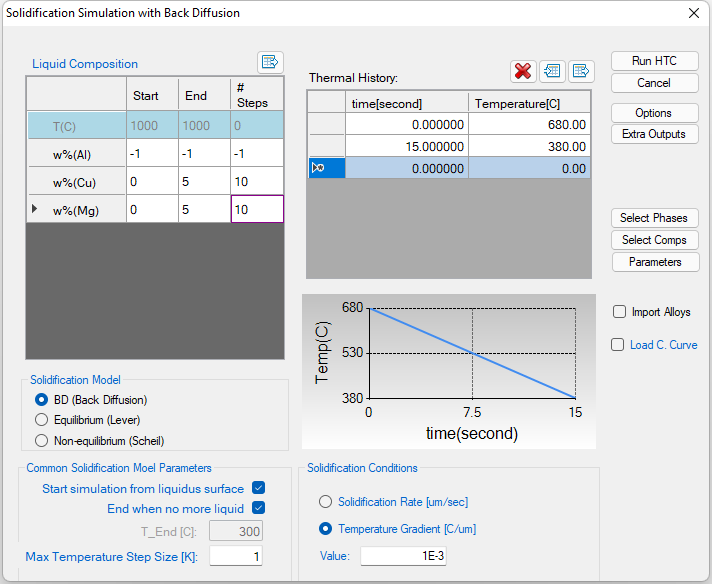The height and width of the screenshot is (584, 712).
Task: Click the Thermal History import table icon
Action: [x=552, y=71]
